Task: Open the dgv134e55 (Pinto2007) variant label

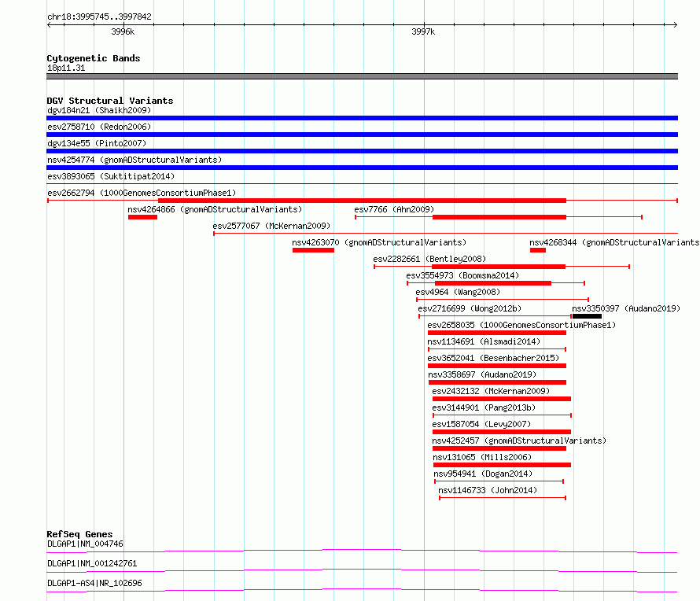Action: (x=97, y=143)
